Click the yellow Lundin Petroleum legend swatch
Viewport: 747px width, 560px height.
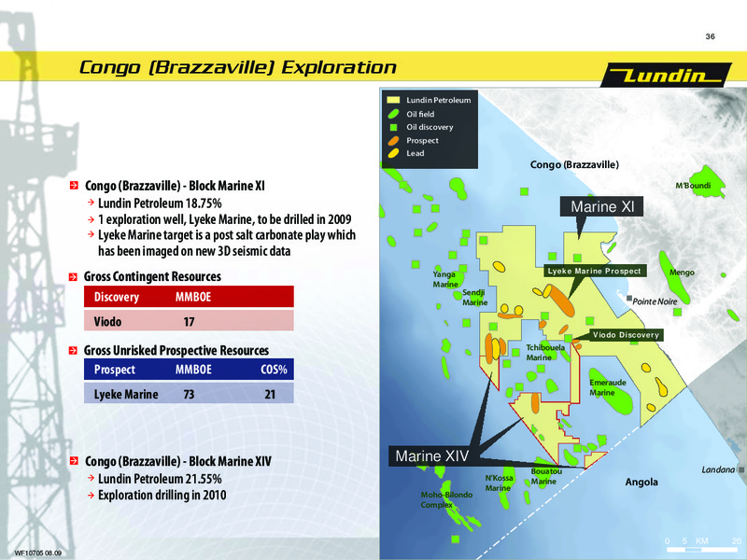[393, 100]
